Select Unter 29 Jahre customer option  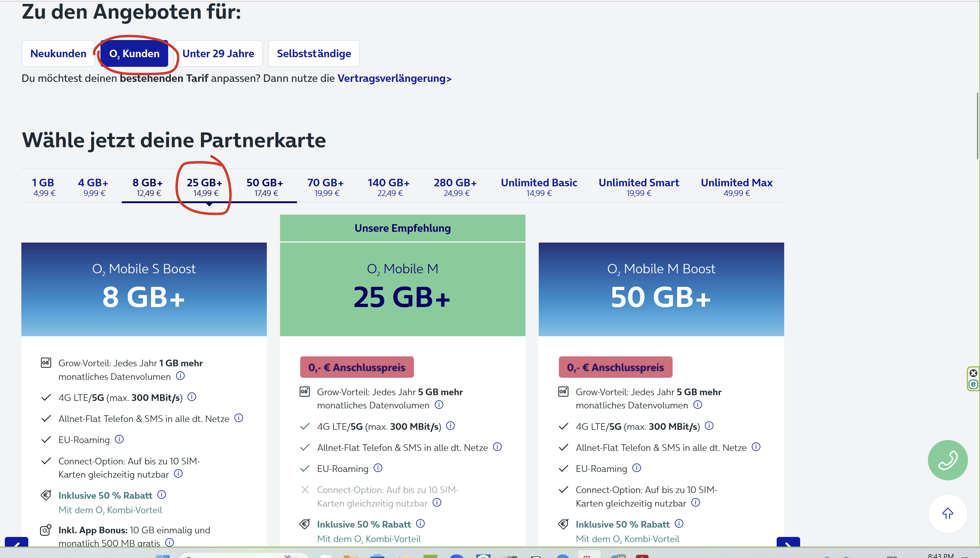[218, 54]
